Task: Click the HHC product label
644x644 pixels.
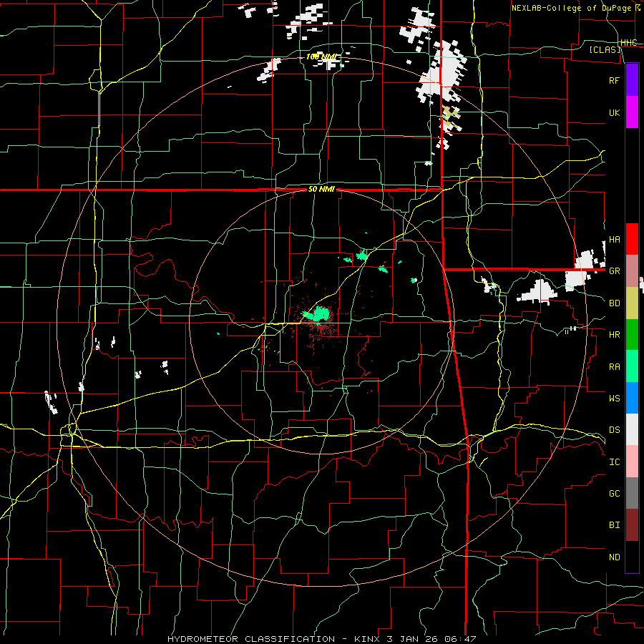Action: [x=628, y=43]
